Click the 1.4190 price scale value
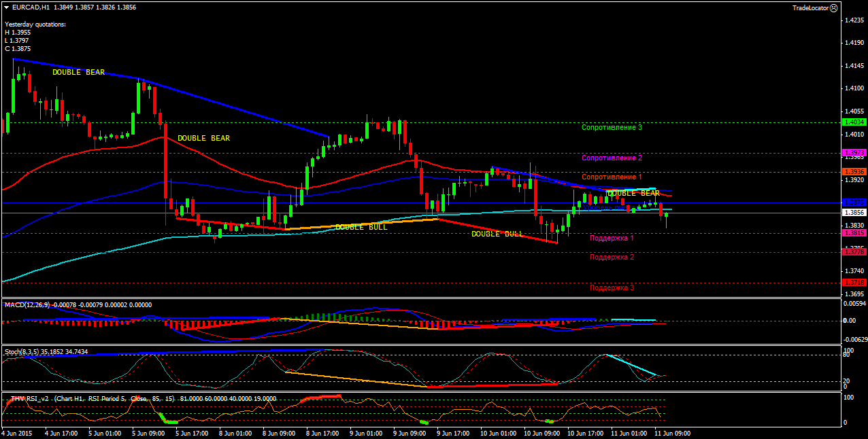The image size is (868, 439). click(x=854, y=42)
